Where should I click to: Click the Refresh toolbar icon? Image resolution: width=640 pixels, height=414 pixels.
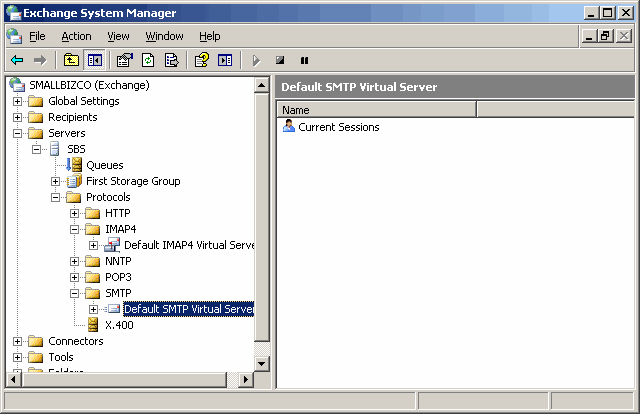[x=148, y=60]
